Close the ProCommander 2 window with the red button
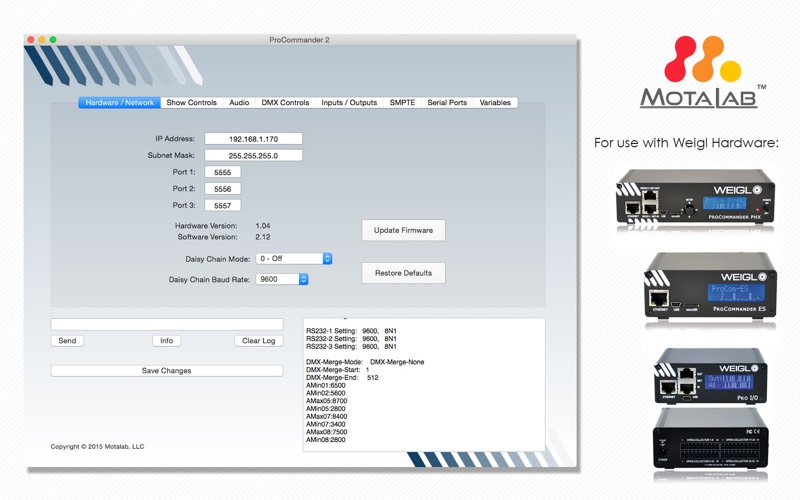Viewport: 800px width, 500px height. coord(31,40)
